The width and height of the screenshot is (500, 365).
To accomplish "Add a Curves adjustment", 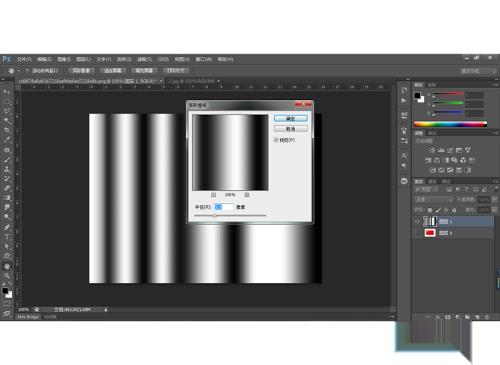I will (x=450, y=150).
